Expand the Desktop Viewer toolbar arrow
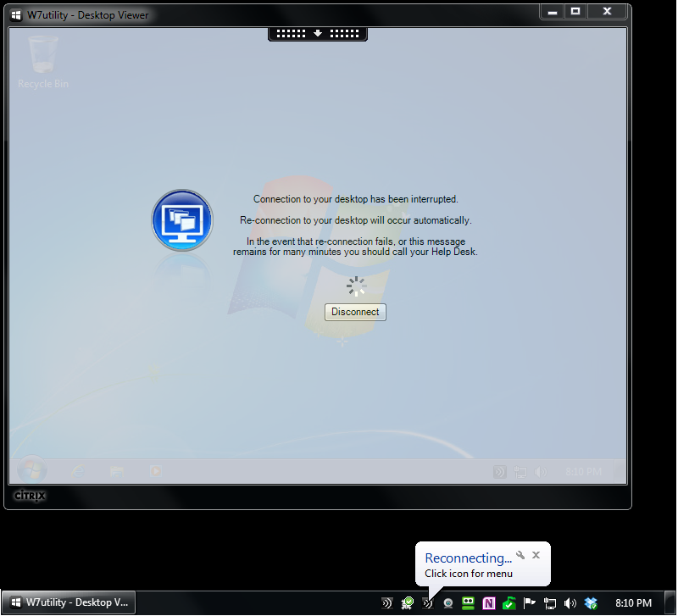 click(318, 33)
